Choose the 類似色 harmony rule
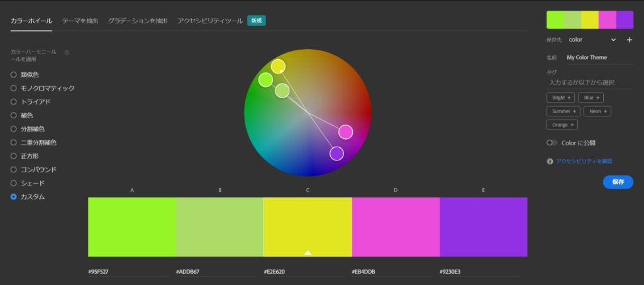 [x=25, y=75]
